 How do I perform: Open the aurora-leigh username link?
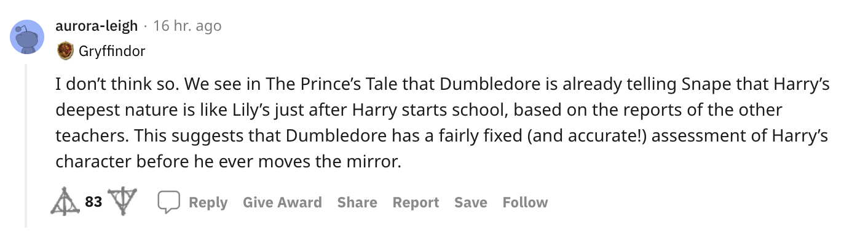(97, 26)
